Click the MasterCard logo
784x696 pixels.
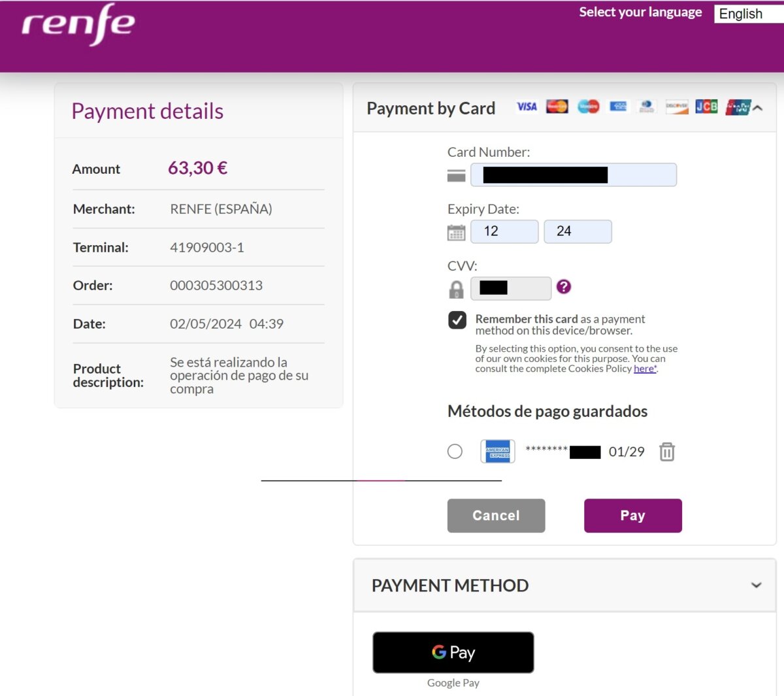pyautogui.click(x=557, y=107)
